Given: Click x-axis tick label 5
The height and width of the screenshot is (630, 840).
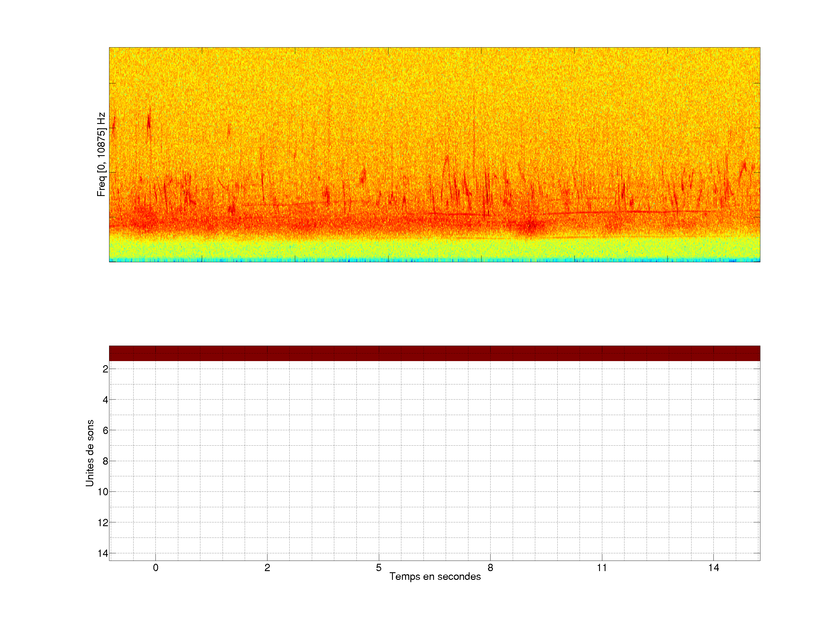Looking at the screenshot, I should tap(379, 568).
